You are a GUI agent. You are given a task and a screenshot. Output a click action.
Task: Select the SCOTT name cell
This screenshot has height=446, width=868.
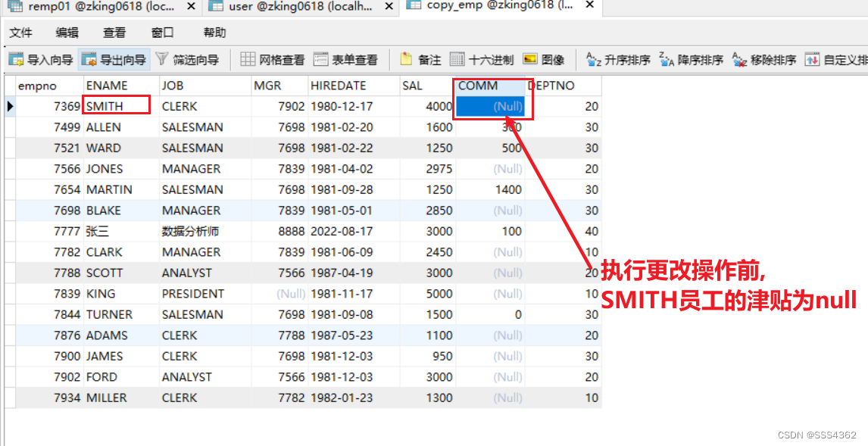click(121, 273)
